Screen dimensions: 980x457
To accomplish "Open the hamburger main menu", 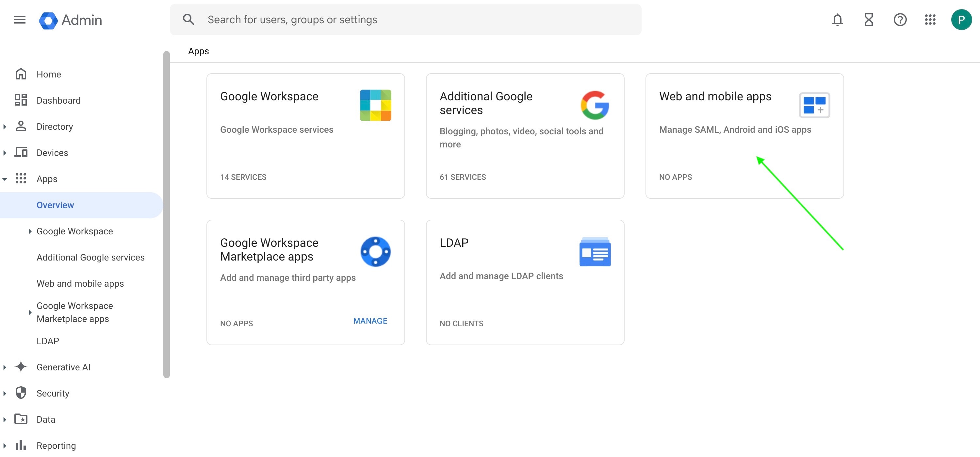I will coord(19,19).
